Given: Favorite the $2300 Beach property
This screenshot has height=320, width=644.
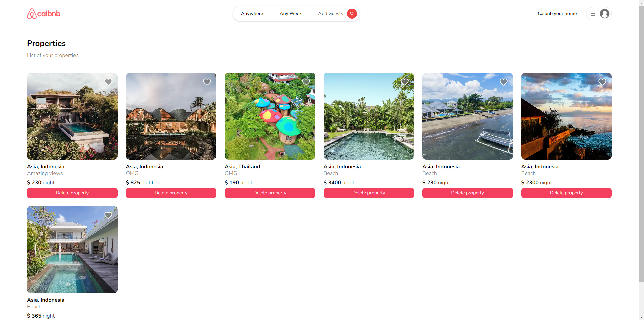Looking at the screenshot, I should pyautogui.click(x=602, y=82).
